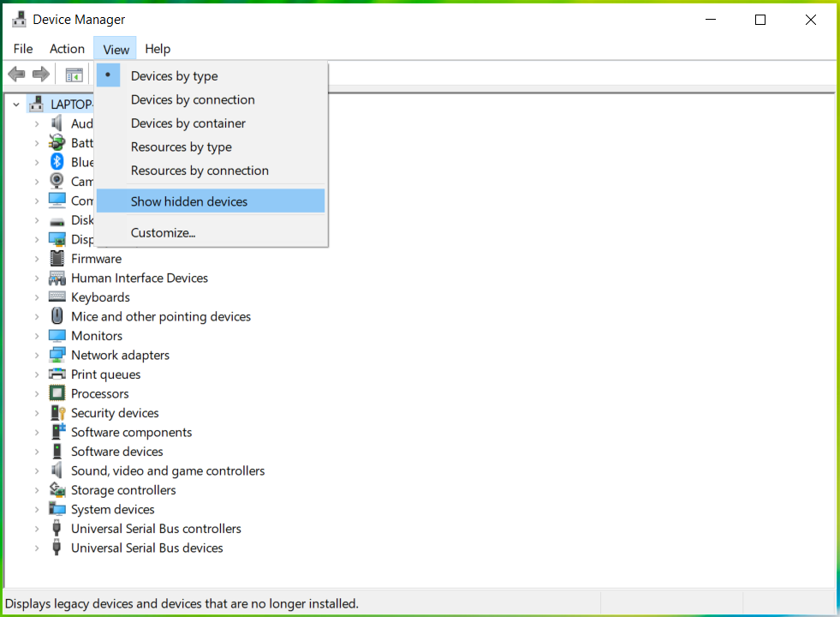The image size is (840, 617).
Task: Click the Properties pane toolbar icon
Action: (x=74, y=75)
